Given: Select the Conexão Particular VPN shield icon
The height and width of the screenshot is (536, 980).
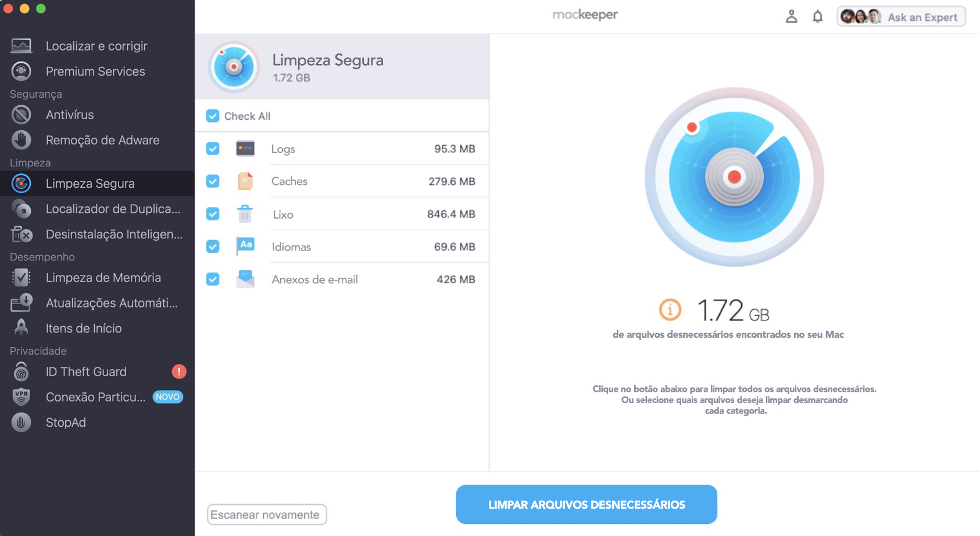Looking at the screenshot, I should [x=21, y=397].
